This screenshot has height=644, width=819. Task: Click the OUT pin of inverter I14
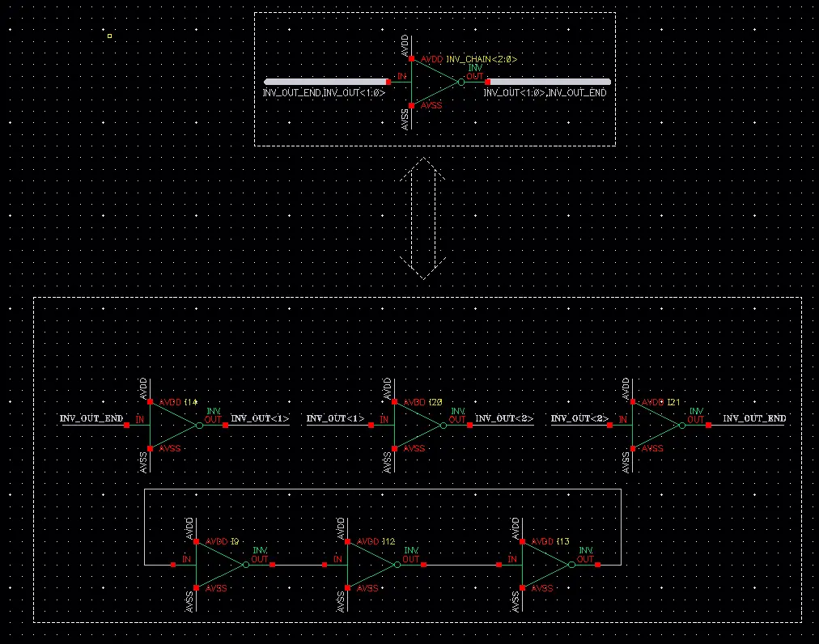(x=225, y=426)
